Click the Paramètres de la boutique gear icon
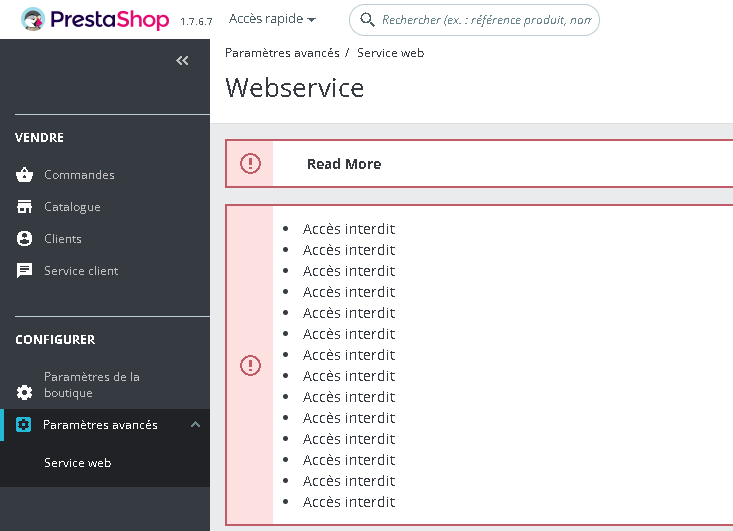The width and height of the screenshot is (733, 531). pyautogui.click(x=24, y=392)
